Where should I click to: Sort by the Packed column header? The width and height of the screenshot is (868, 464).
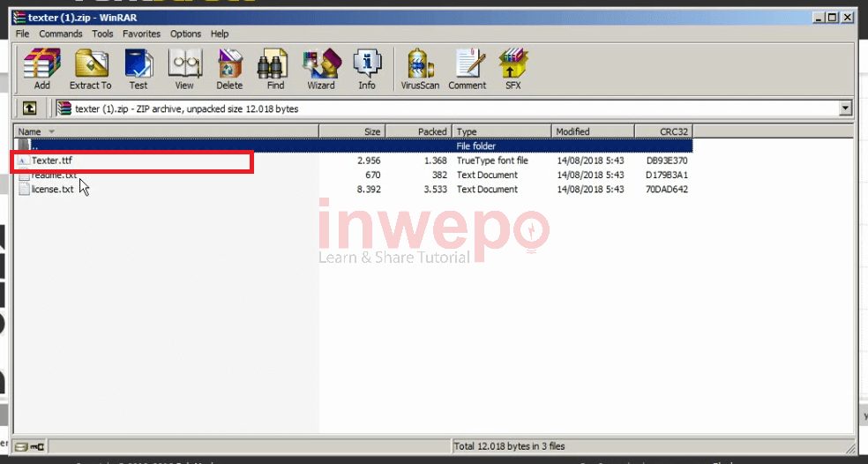(418, 131)
